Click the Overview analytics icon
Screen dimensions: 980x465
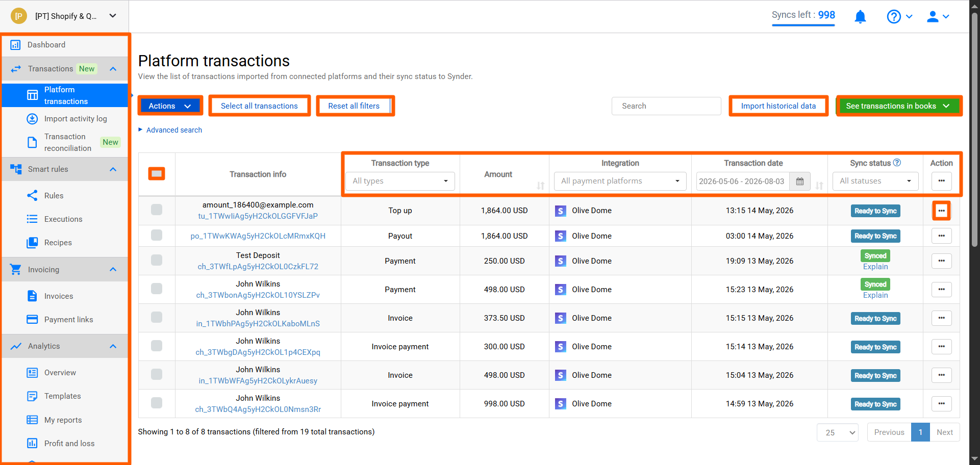pyautogui.click(x=32, y=373)
